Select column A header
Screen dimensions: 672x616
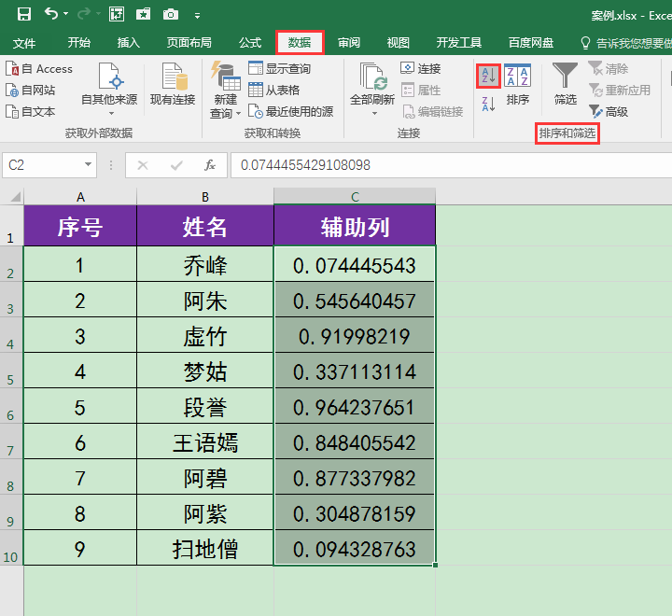(80, 197)
